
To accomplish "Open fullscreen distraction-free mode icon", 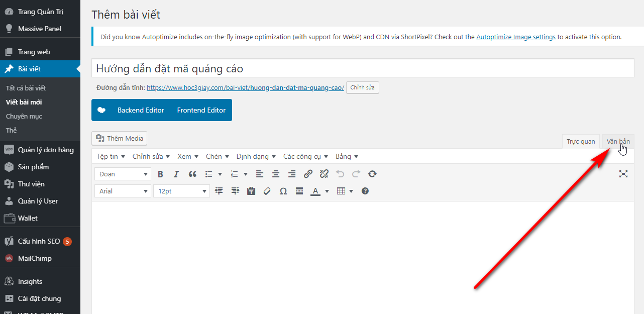I will [x=623, y=174].
